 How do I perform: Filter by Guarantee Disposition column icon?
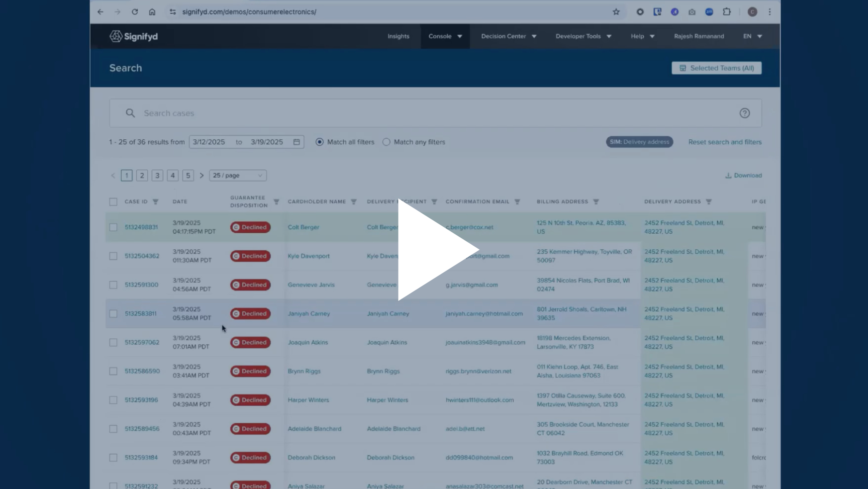277,202
